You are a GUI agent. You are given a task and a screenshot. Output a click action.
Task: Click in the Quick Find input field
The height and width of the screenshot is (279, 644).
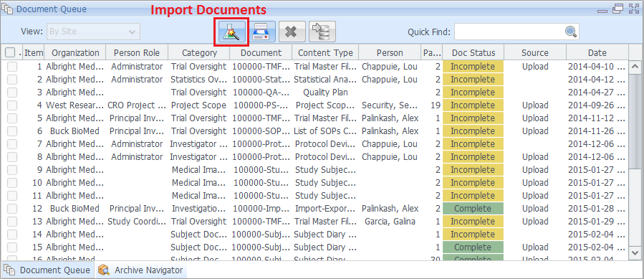pyautogui.click(x=509, y=32)
